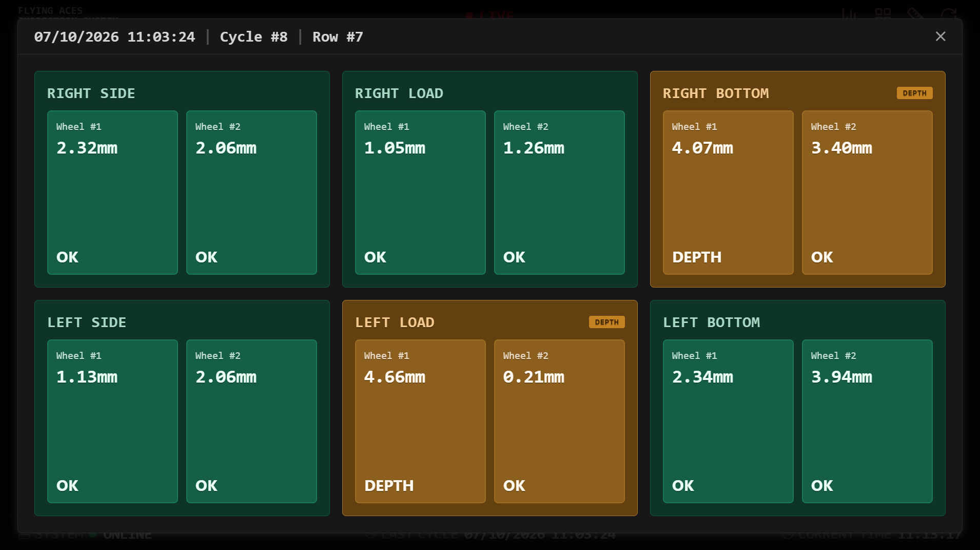
Task: Click DEPTH status under Right Bottom Wheel #1
Action: 697,257
